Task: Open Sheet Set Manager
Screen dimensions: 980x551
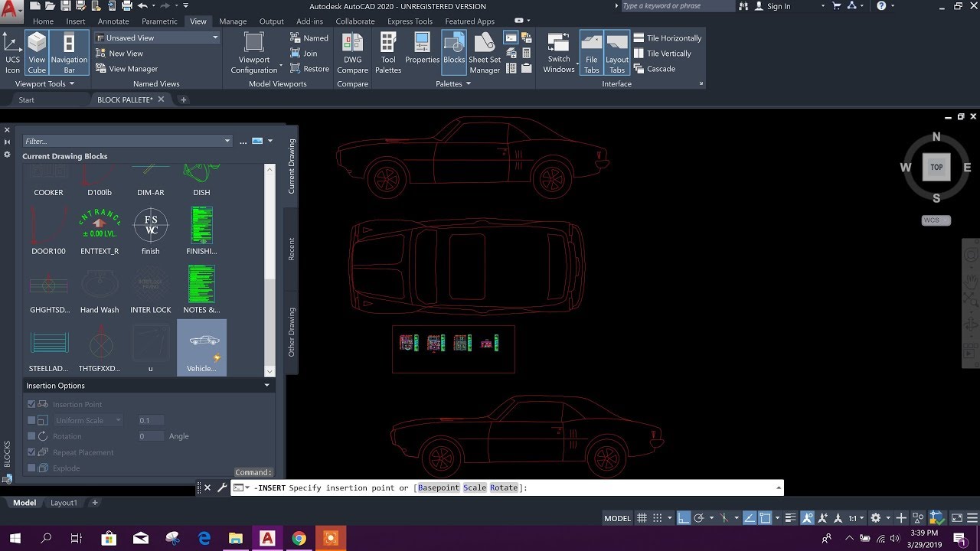Action: click(x=485, y=53)
